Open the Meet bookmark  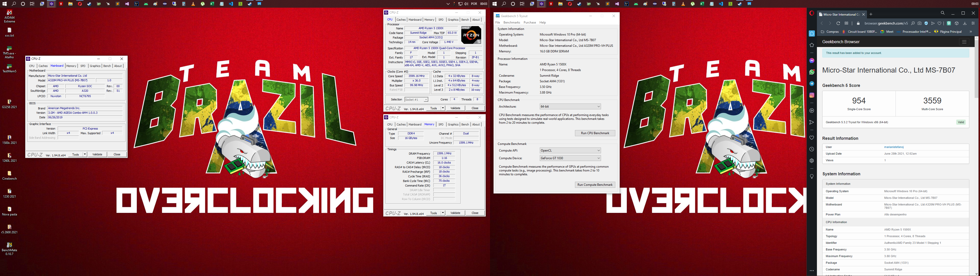(887, 32)
